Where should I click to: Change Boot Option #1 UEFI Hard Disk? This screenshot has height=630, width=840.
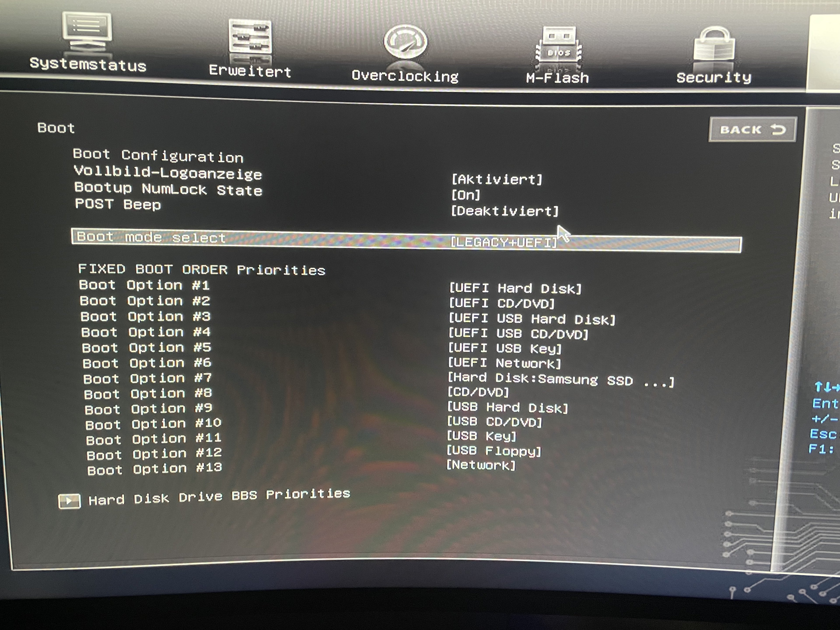(515, 288)
